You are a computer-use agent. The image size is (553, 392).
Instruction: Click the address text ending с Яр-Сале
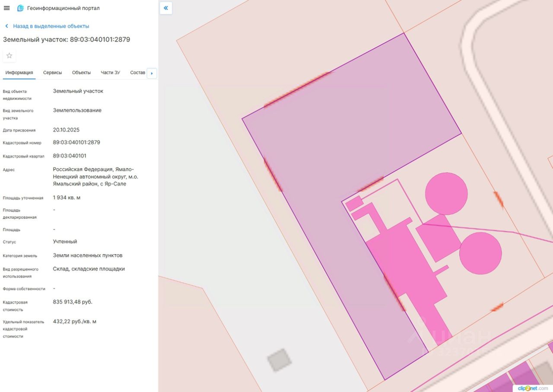pyautogui.click(x=95, y=176)
